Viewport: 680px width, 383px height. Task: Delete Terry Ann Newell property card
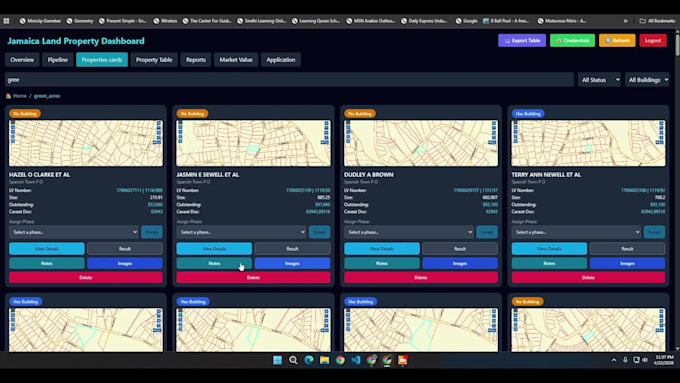click(x=588, y=278)
